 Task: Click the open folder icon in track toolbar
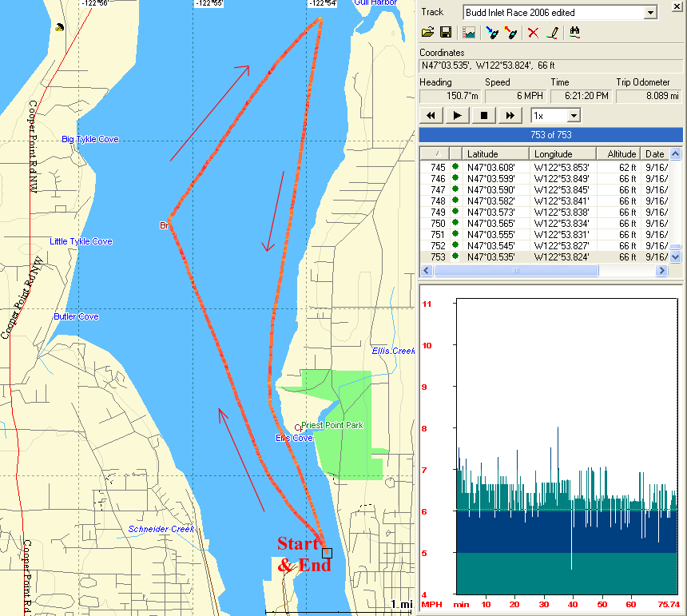click(x=427, y=33)
